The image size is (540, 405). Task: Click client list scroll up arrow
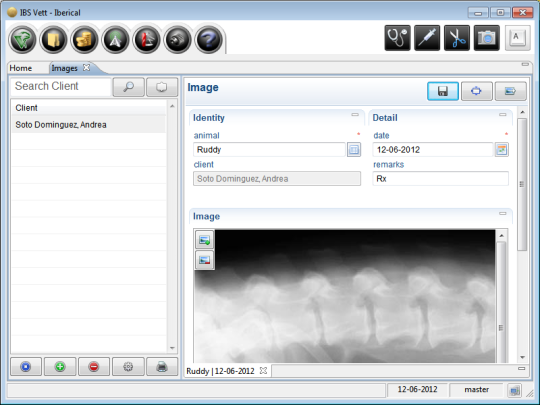[x=172, y=106]
